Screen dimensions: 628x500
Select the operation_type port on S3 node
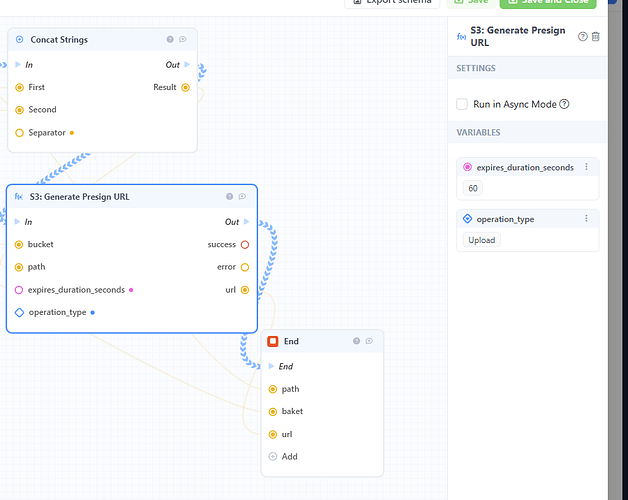coord(19,312)
